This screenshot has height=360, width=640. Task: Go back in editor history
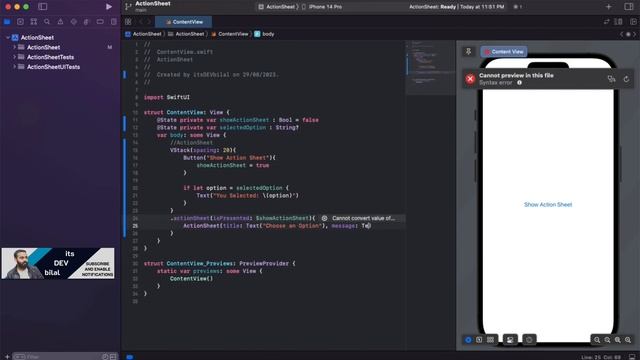tap(141, 22)
